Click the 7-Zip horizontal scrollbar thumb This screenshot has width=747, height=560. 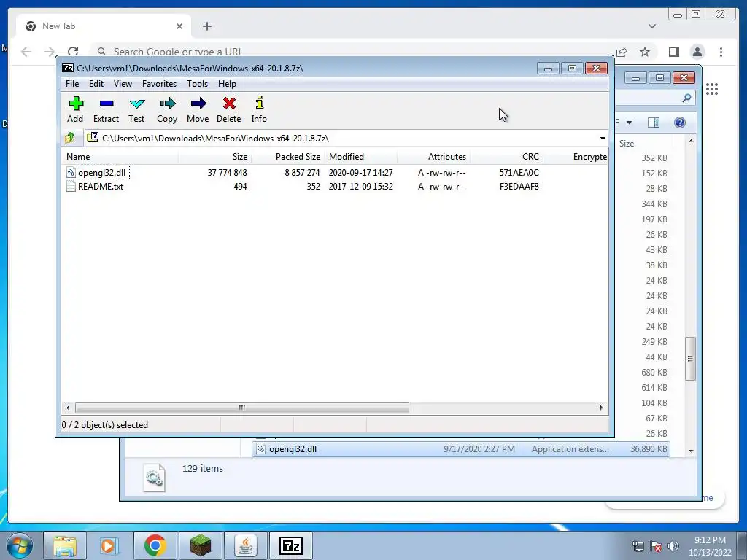[242, 408]
